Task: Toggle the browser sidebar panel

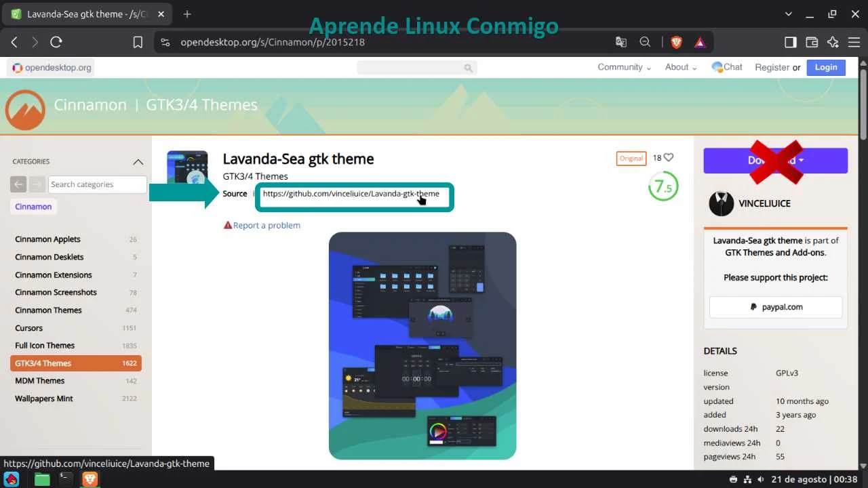Action: pos(791,42)
